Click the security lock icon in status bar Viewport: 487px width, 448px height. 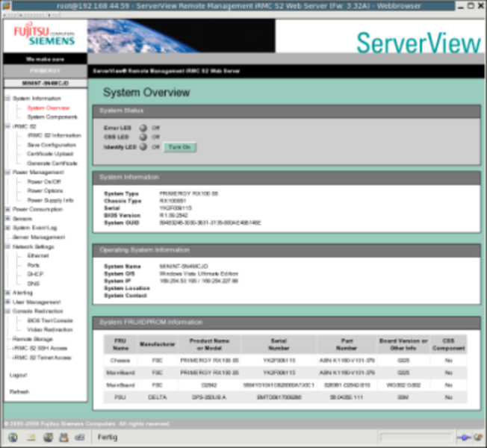tap(478, 438)
